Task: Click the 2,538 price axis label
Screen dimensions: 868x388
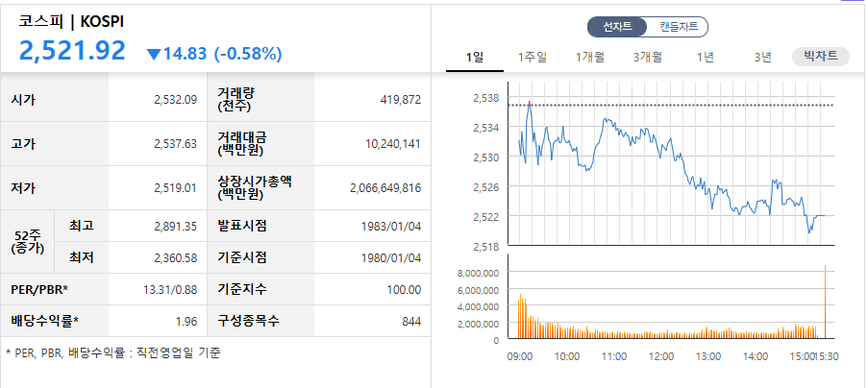Action: (x=486, y=98)
